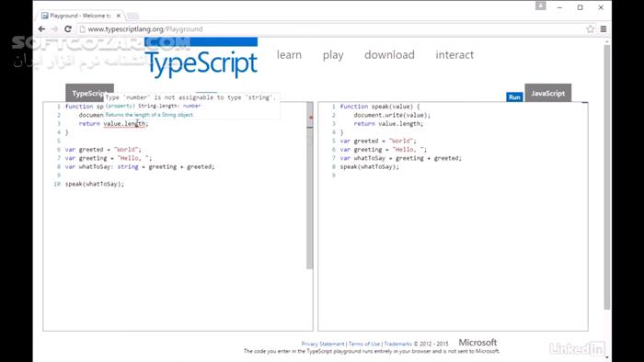Reload the page with refresh icon
The width and height of the screenshot is (644, 362).
tap(68, 29)
